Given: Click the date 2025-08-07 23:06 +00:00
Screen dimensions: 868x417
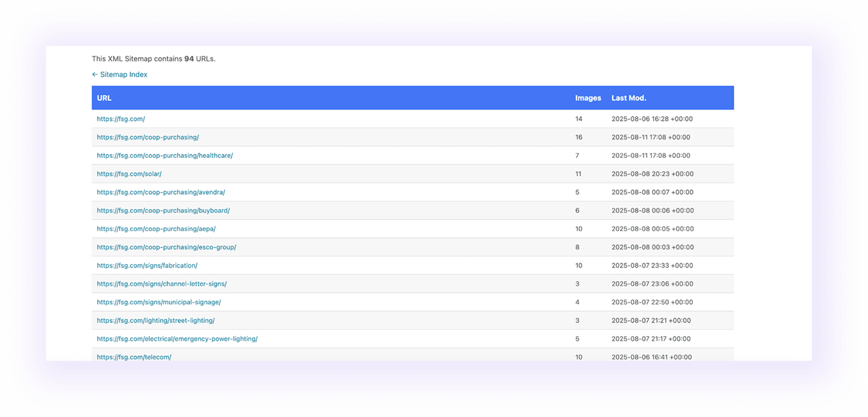Looking at the screenshot, I should [653, 284].
